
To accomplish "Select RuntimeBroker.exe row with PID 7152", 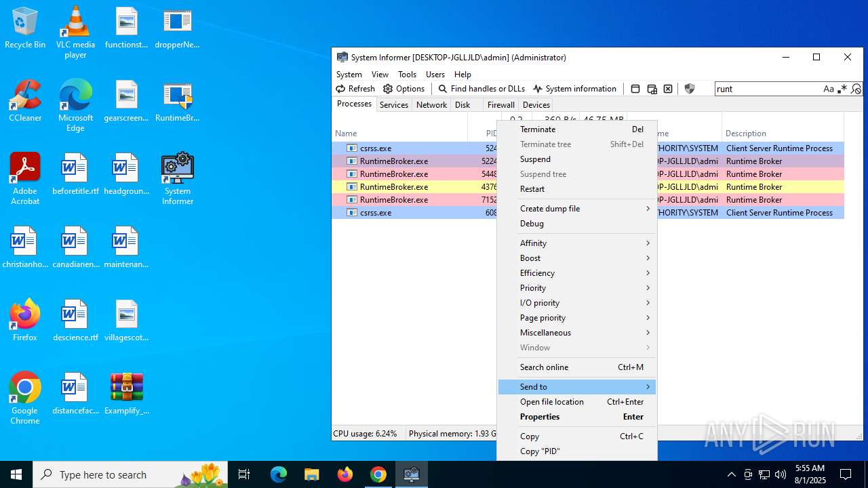I will (414, 200).
